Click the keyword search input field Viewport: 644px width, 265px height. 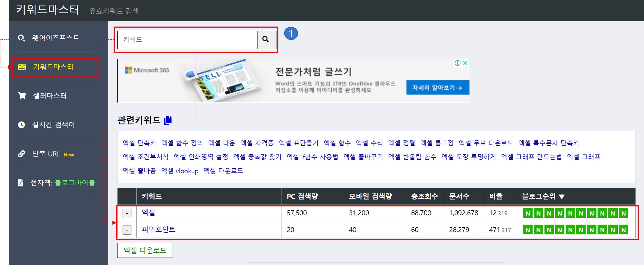point(187,40)
